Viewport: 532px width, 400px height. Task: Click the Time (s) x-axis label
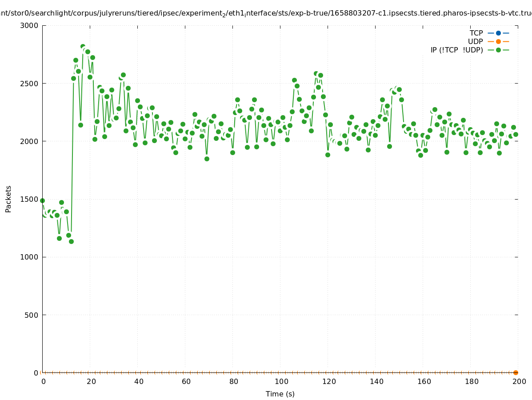pos(280,394)
